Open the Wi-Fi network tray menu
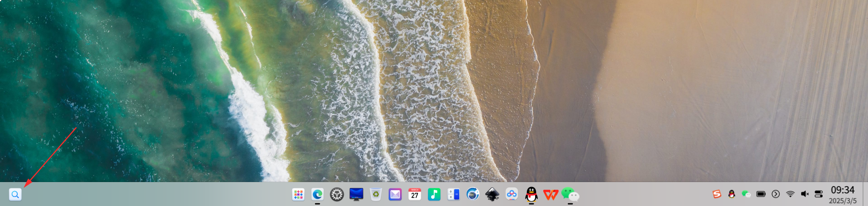The image size is (868, 206). [790, 194]
